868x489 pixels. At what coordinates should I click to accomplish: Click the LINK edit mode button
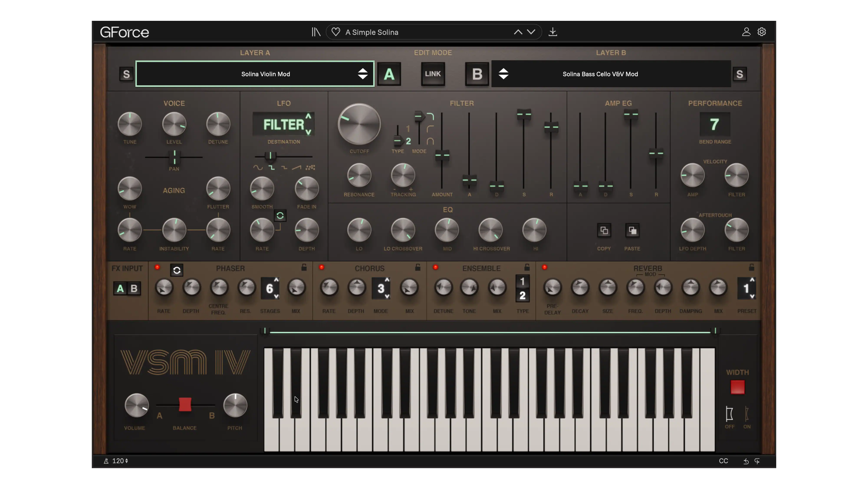point(433,74)
